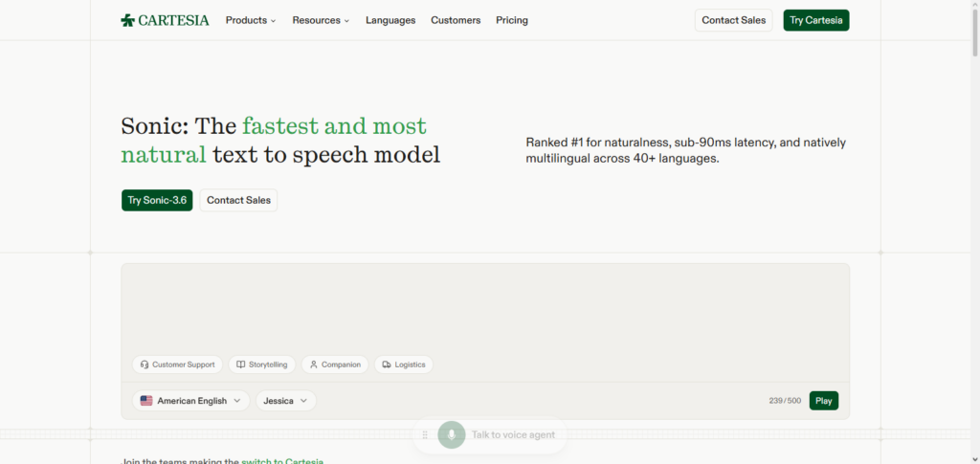Viewport: 980px width, 464px height.
Task: Select the Customer Support preset chip
Action: click(x=177, y=365)
